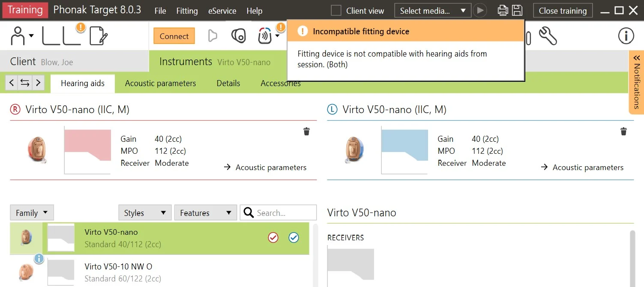Switch to the Acoustic parameters tab
Image resolution: width=644 pixels, height=287 pixels.
pyautogui.click(x=161, y=83)
